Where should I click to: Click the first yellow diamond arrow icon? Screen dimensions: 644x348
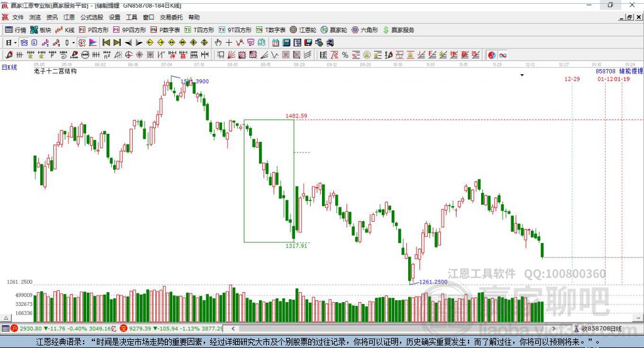tap(150, 43)
